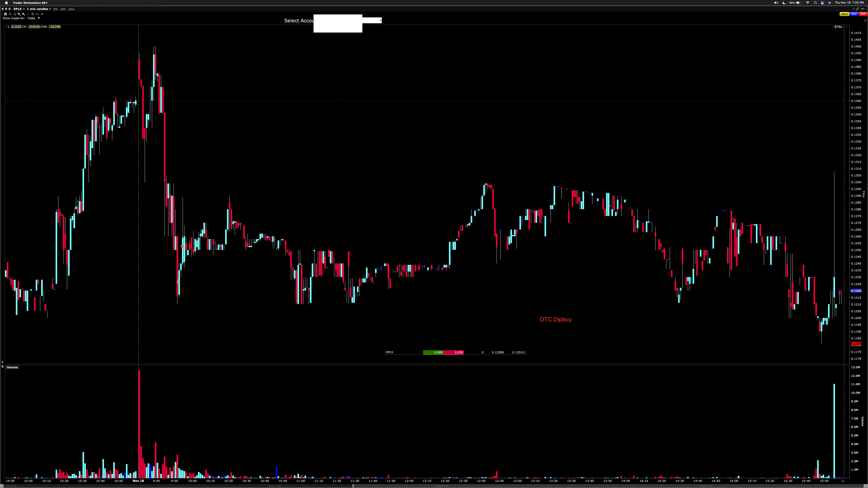Click the yellow Alert button
Viewport: 868px width, 488px height.
point(844,14)
